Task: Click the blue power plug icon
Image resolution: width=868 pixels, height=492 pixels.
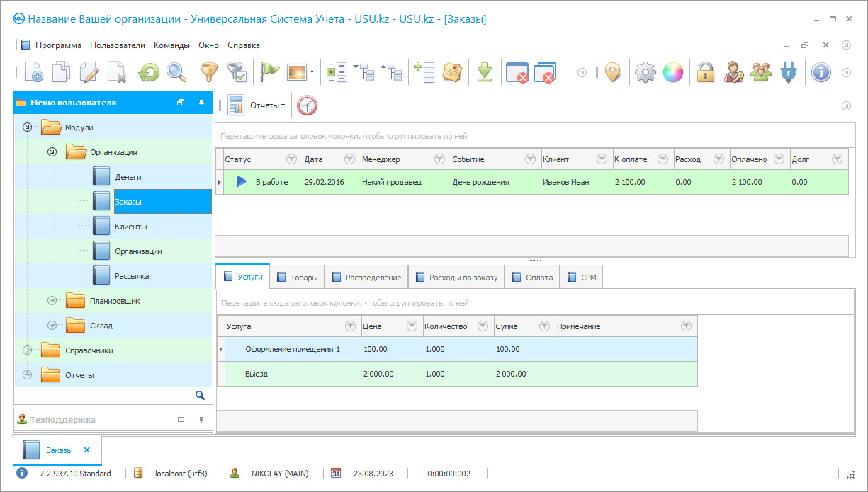Action: pyautogui.click(x=789, y=72)
